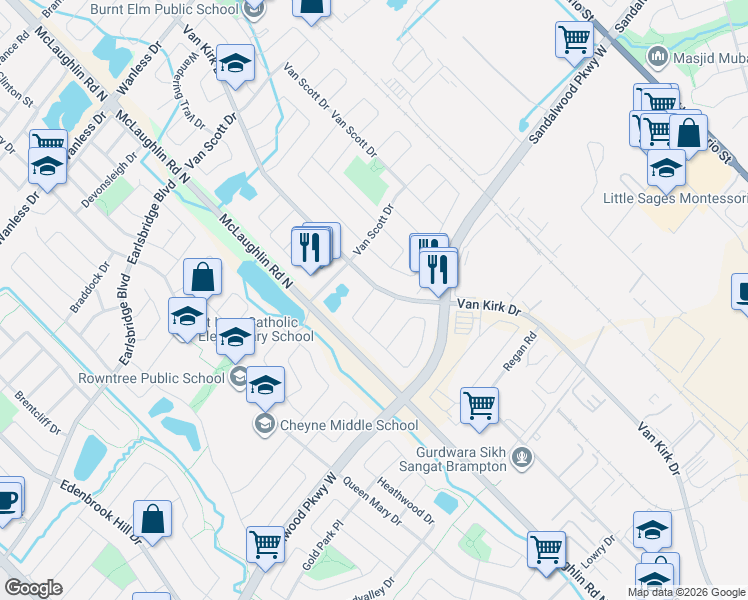Select the Gold Park Pl street label
The image size is (748, 600).
(x=323, y=546)
